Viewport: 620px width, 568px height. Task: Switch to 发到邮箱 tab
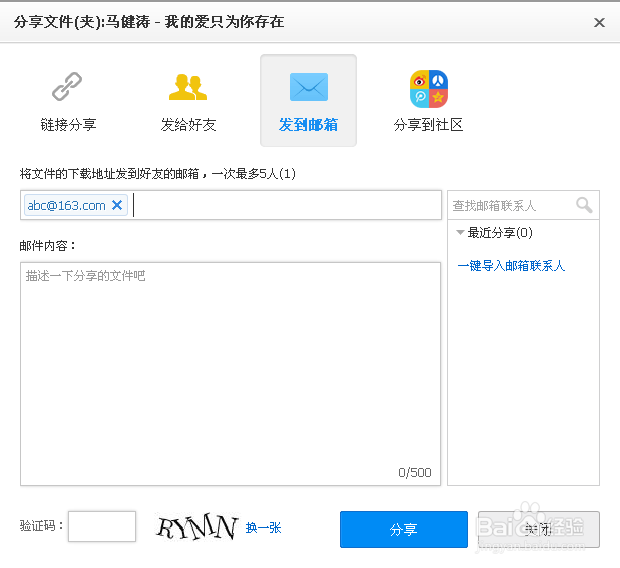tap(308, 100)
